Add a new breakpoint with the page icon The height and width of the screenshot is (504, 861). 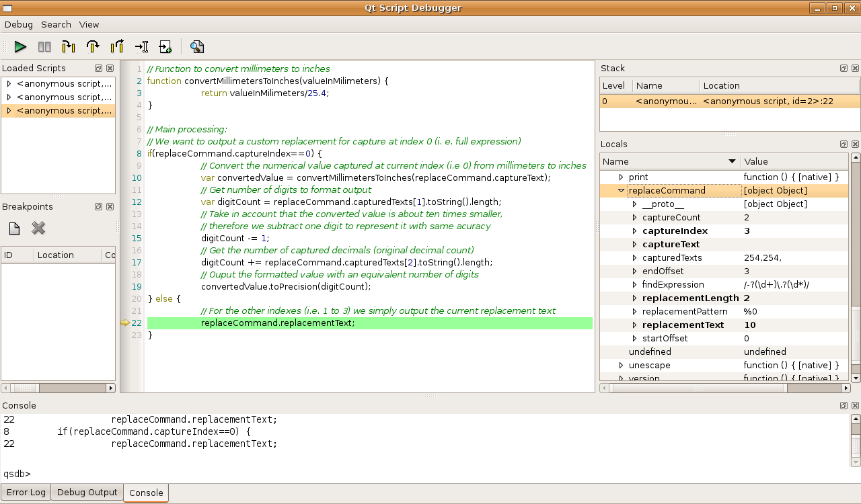tap(14, 228)
